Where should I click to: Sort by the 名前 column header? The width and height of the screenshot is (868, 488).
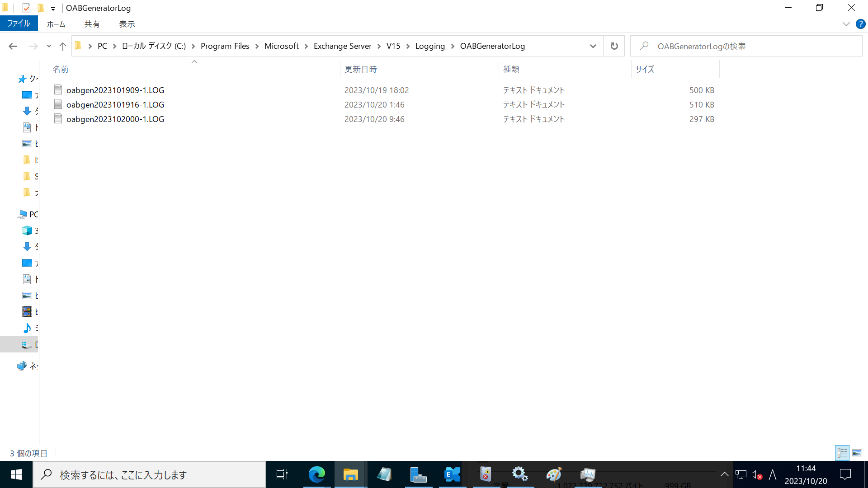point(61,69)
